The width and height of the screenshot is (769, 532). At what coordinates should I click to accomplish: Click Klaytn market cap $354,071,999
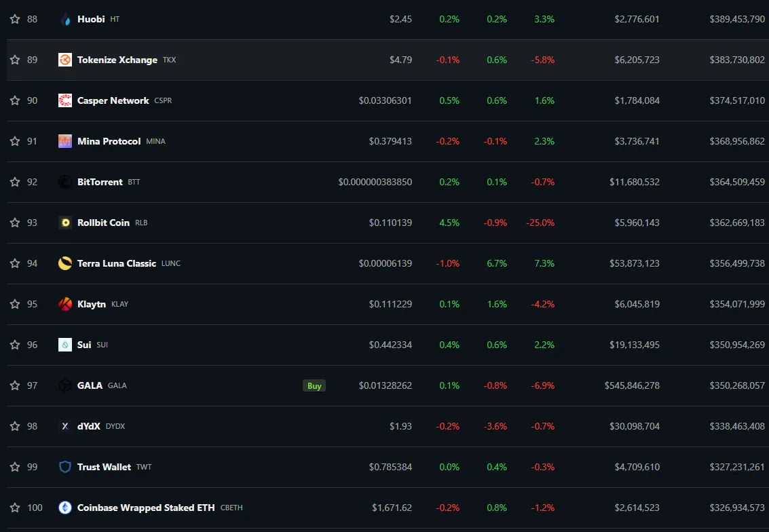[737, 304]
